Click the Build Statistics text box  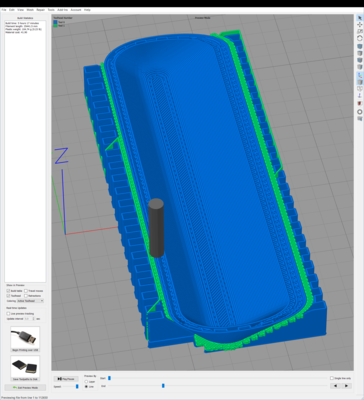pos(25,152)
